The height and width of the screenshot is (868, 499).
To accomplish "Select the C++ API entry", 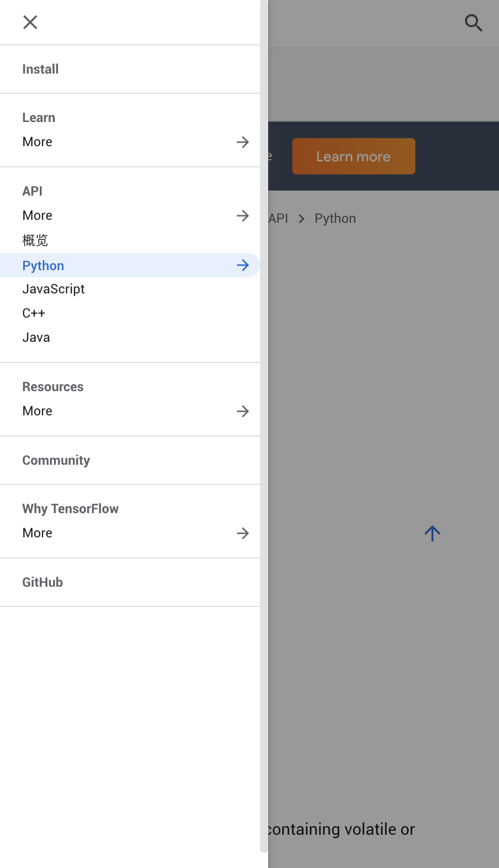I will point(34,313).
